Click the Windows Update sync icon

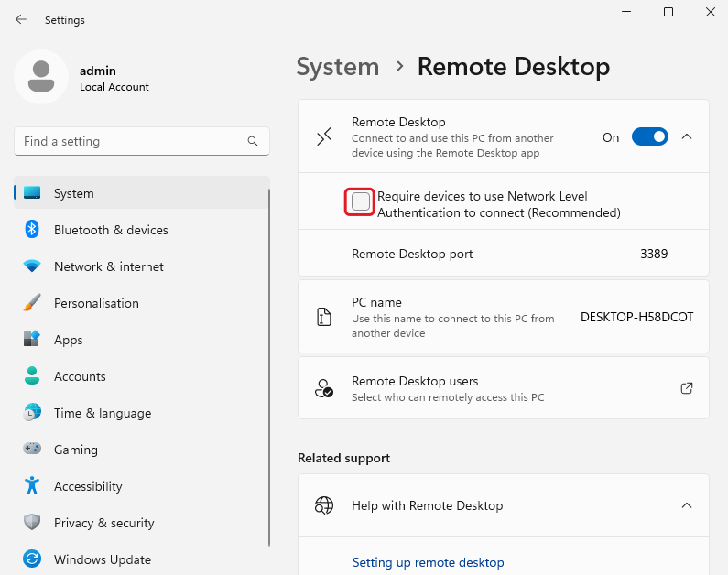[x=32, y=559]
